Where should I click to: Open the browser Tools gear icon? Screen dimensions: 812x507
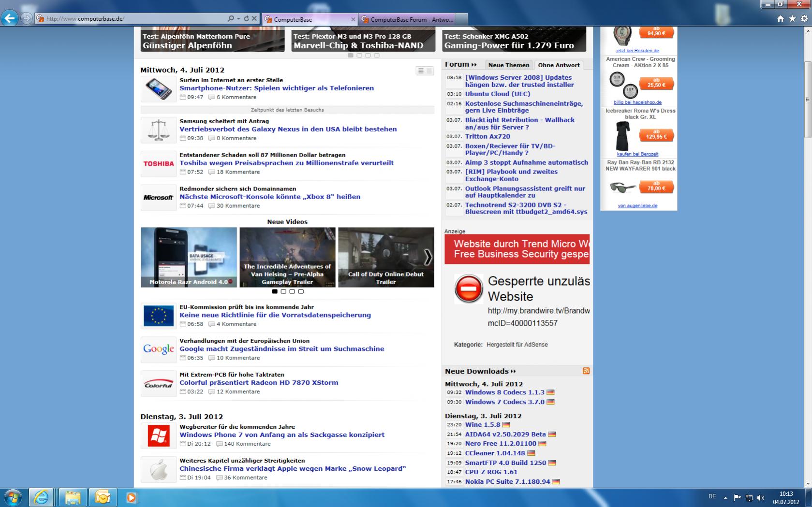tap(804, 19)
